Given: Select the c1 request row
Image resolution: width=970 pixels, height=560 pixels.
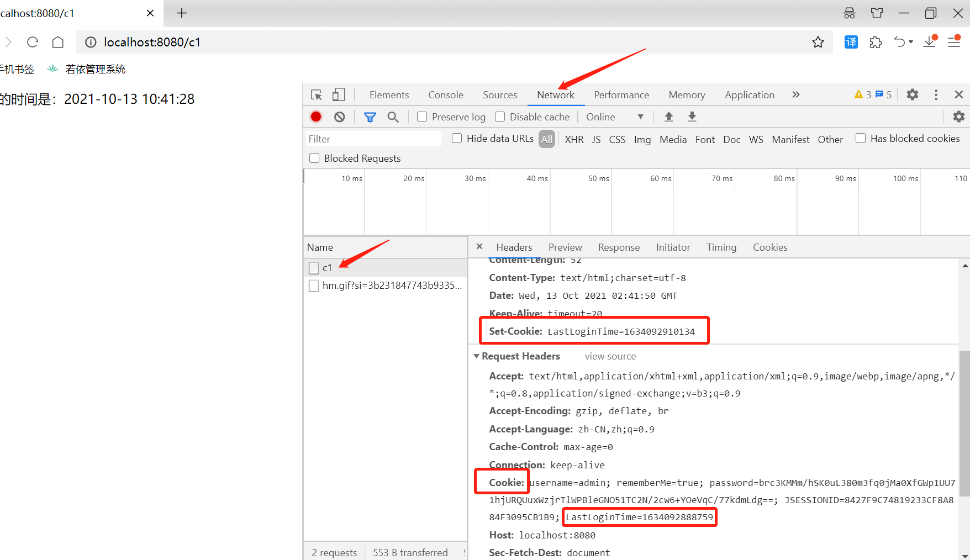Looking at the screenshot, I should pyautogui.click(x=385, y=268).
